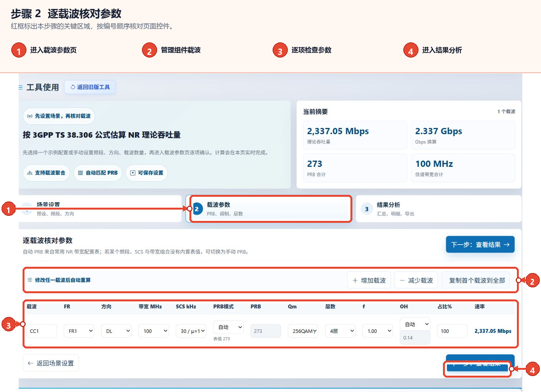
Task: Click the 自动匹配 PRB chip
Action: pyautogui.click(x=98, y=173)
